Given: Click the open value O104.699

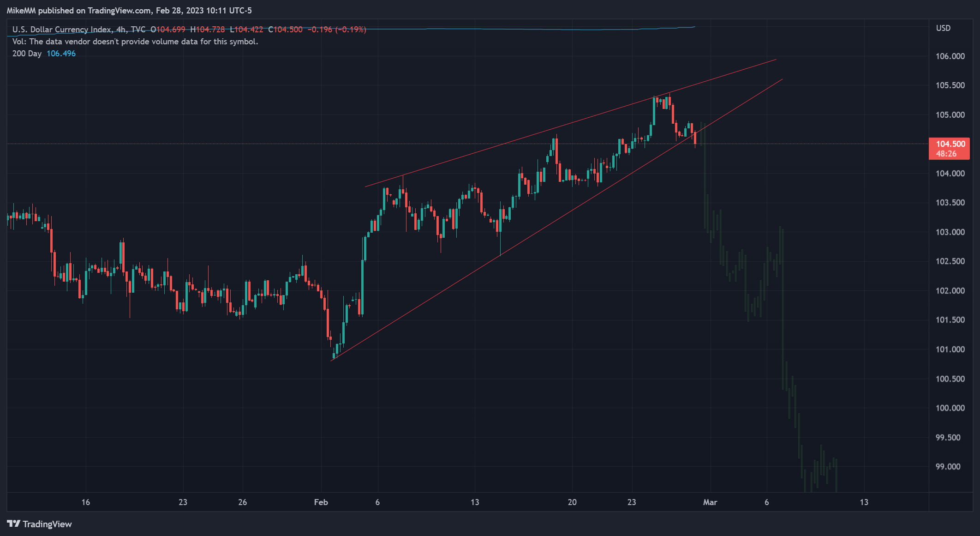Looking at the screenshot, I should click(168, 30).
